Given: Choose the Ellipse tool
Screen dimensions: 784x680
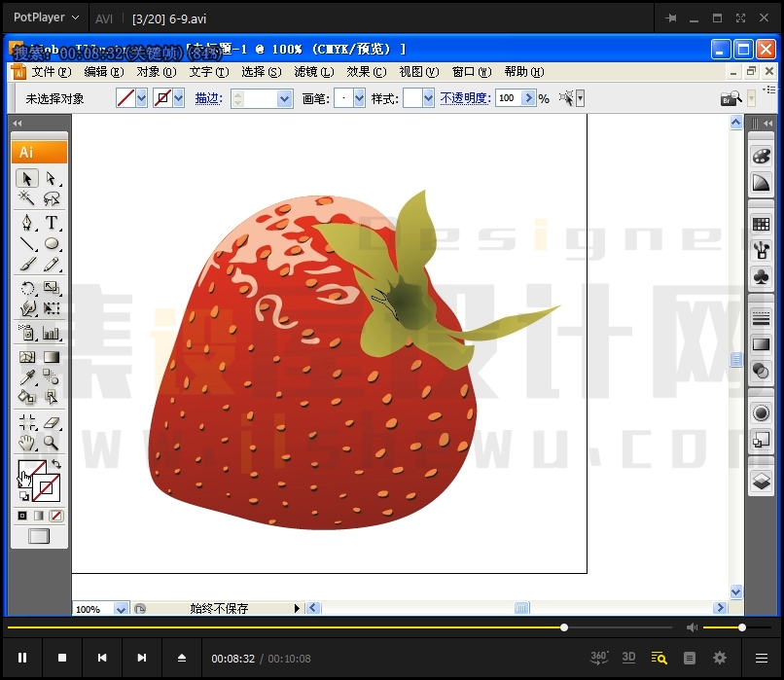Looking at the screenshot, I should [51, 243].
